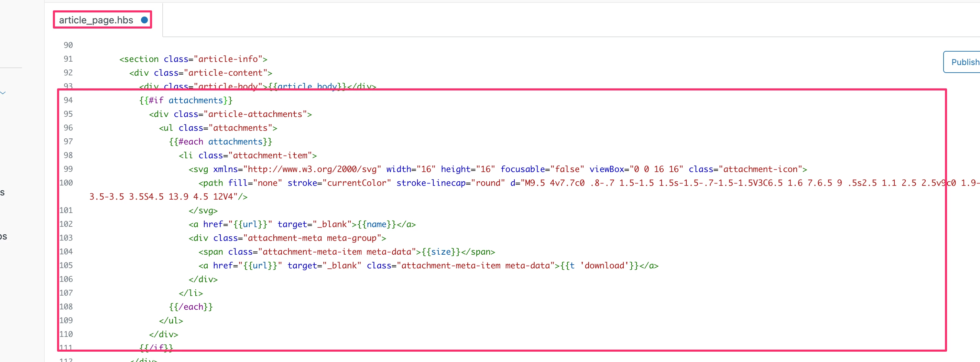Click line number 94 in the gutter

tap(68, 100)
